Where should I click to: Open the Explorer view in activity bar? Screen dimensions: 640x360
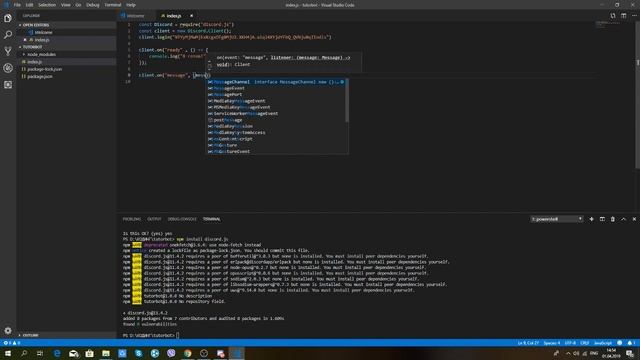[x=8, y=18]
